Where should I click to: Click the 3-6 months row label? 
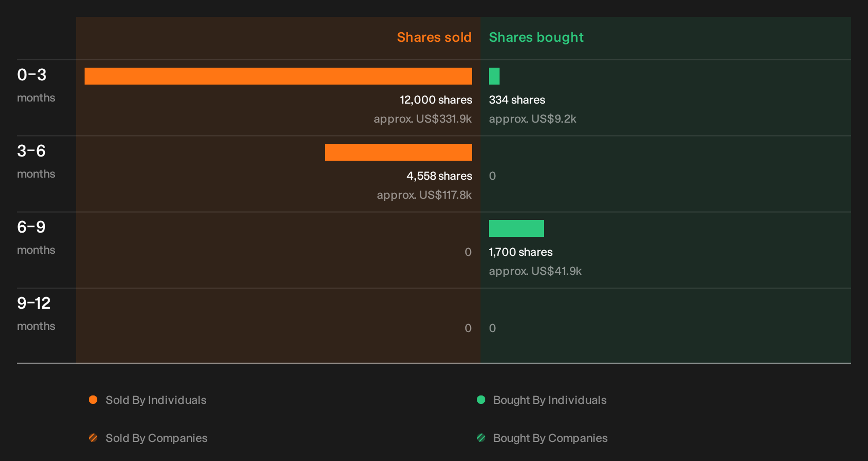pos(36,162)
